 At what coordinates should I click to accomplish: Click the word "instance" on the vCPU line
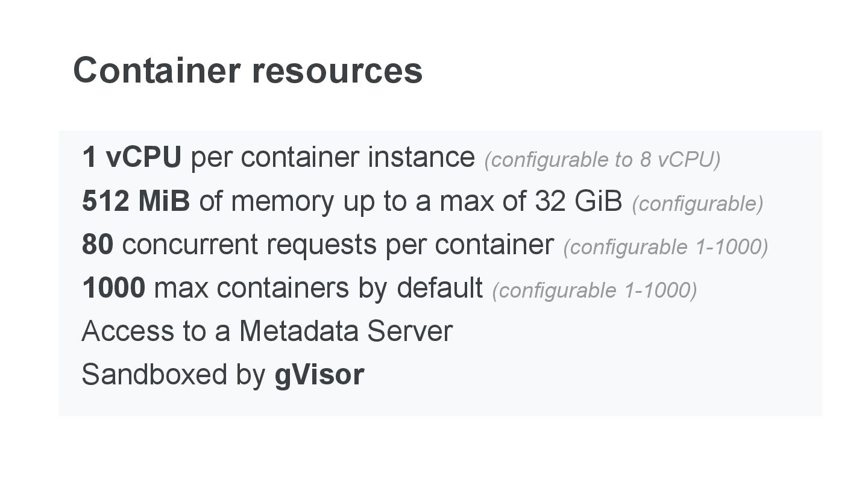point(421,158)
